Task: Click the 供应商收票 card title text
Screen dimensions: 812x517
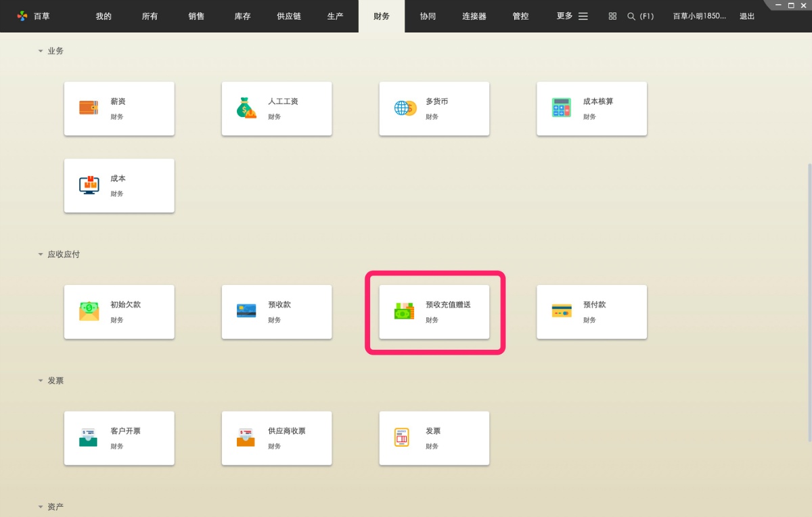Action: (287, 431)
